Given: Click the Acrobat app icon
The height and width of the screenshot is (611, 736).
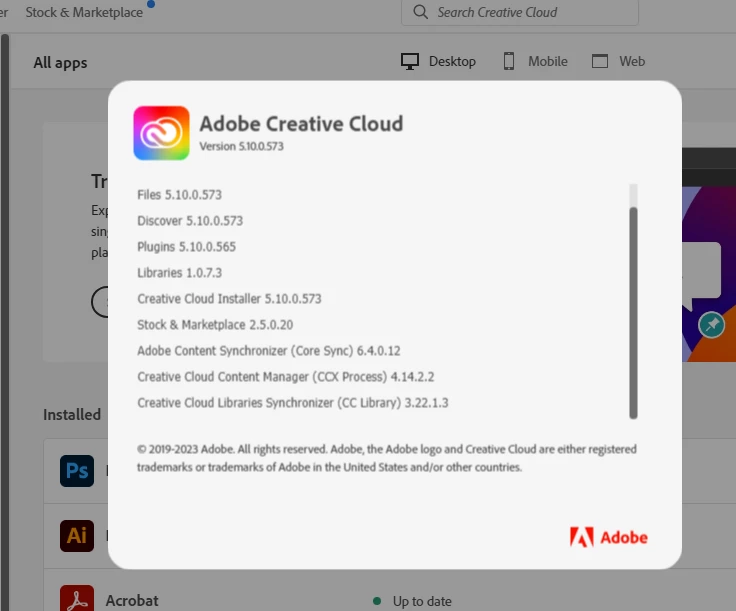Looking at the screenshot, I should 77,598.
